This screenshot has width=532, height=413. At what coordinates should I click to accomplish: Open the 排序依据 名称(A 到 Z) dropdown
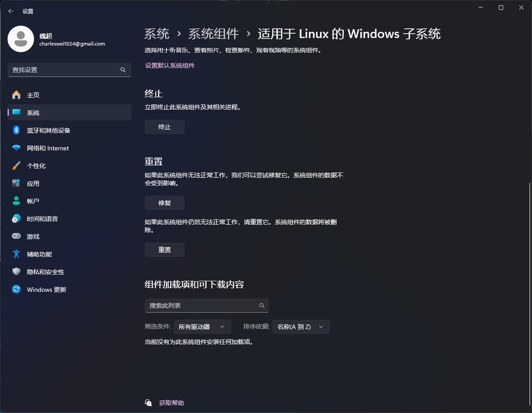(x=301, y=327)
